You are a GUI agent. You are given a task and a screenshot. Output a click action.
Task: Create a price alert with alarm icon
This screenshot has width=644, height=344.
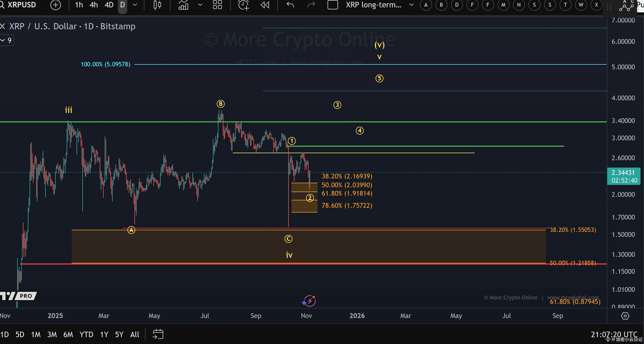coord(243,5)
